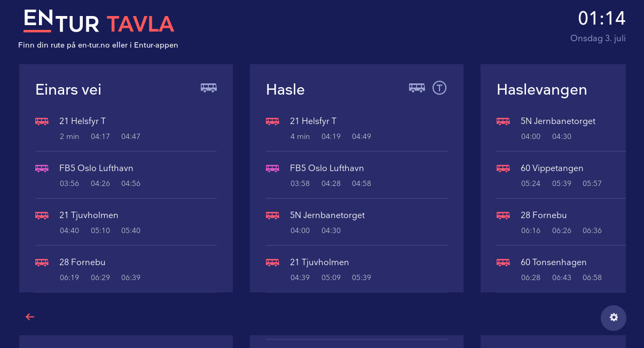The image size is (644, 348).
Task: Select the tram icon next to Hasle
Action: pos(439,87)
